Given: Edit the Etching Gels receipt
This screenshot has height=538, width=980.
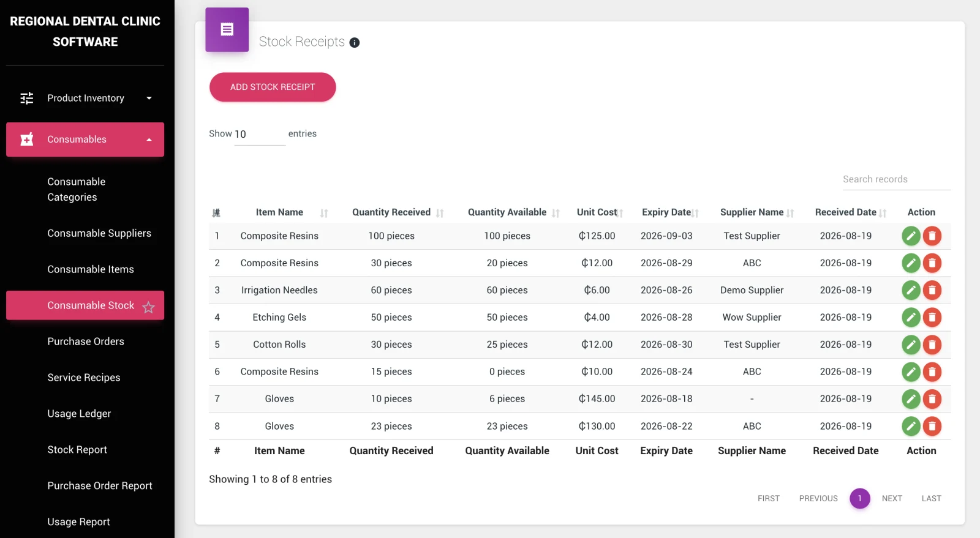Looking at the screenshot, I should point(911,317).
